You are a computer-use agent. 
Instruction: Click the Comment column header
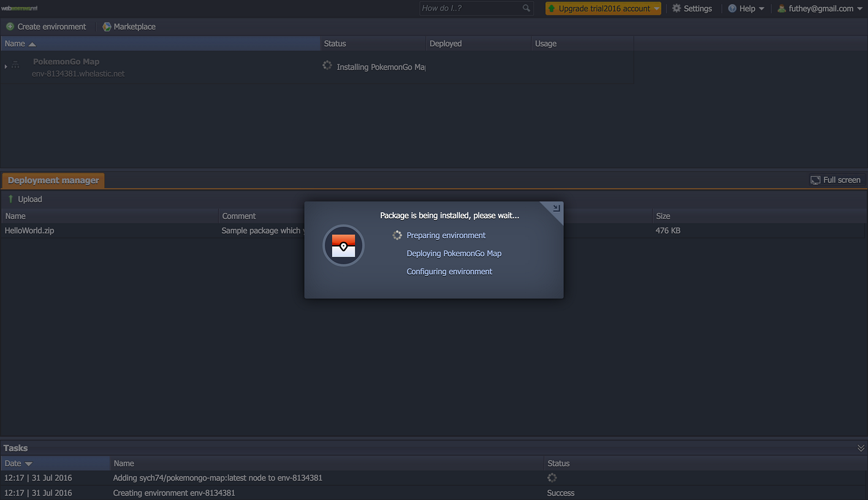pos(239,216)
